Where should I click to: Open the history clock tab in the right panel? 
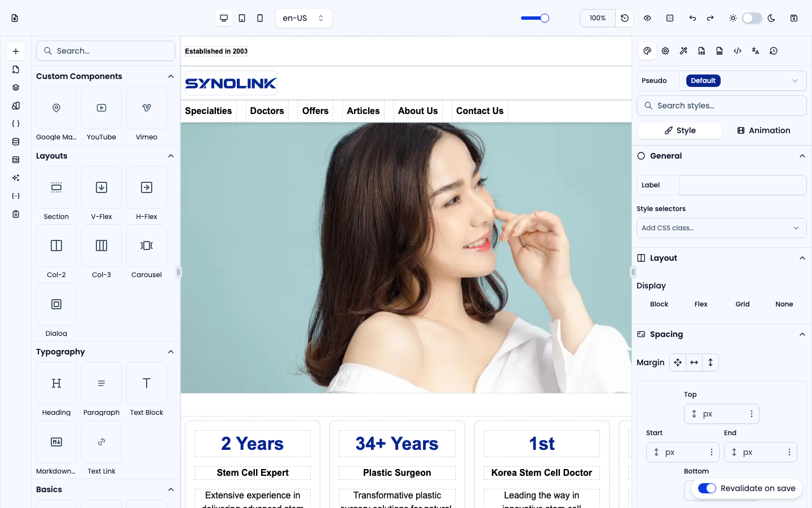pyautogui.click(x=774, y=51)
